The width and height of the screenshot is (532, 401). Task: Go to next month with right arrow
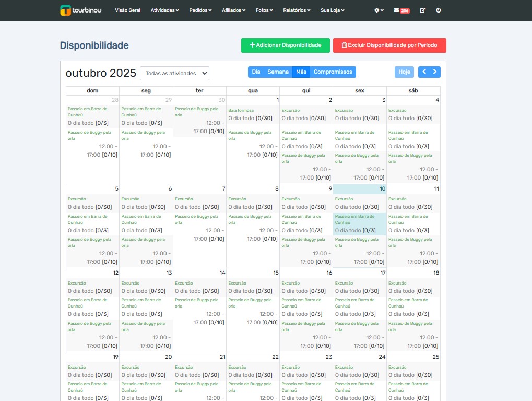point(435,72)
